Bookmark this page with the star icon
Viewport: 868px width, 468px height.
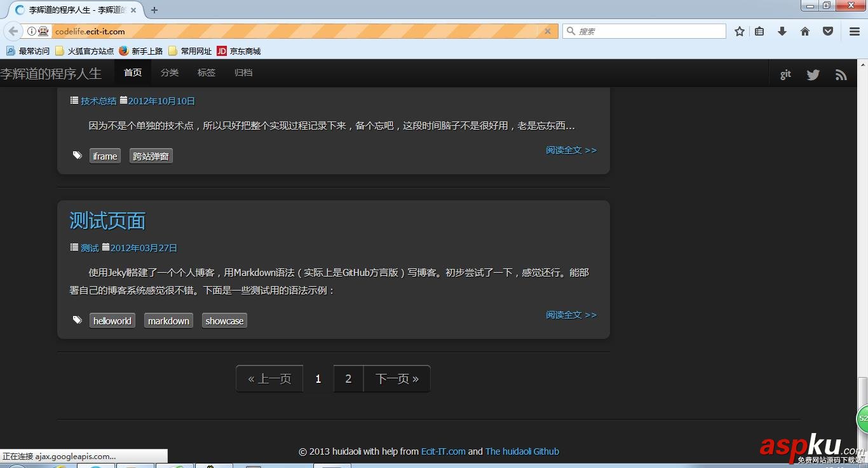click(x=739, y=31)
